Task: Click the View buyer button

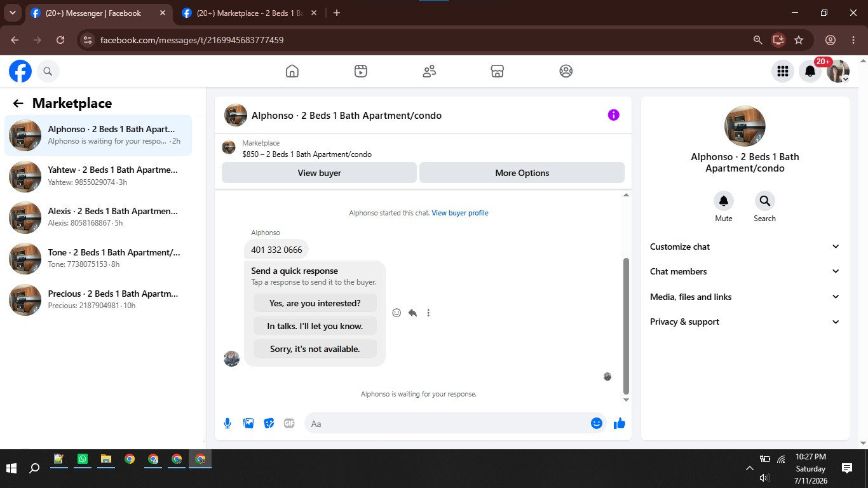Action: (x=319, y=173)
